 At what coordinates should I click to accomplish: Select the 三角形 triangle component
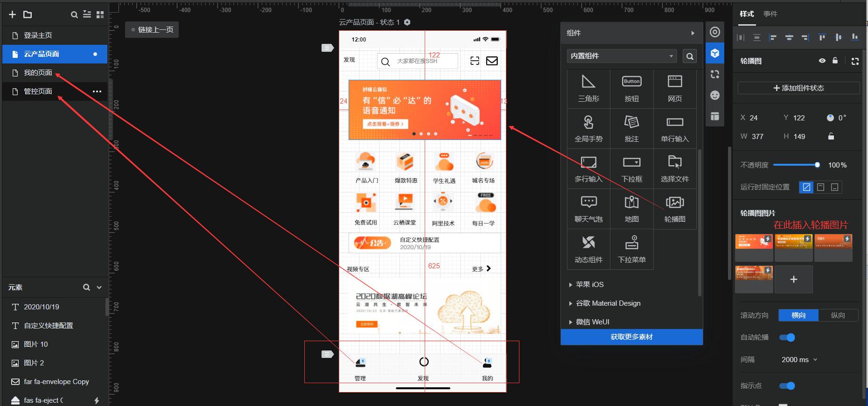(x=588, y=89)
